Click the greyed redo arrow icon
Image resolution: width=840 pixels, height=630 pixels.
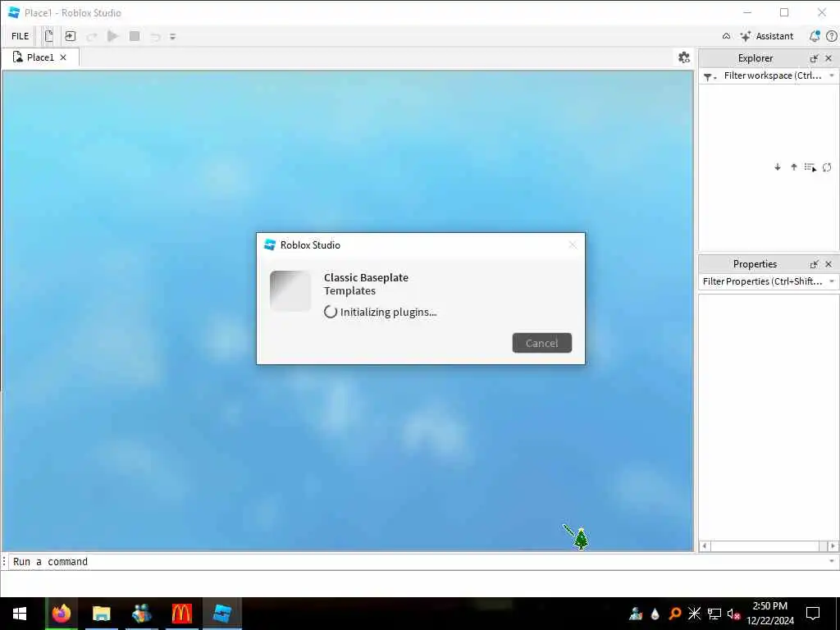(x=92, y=36)
